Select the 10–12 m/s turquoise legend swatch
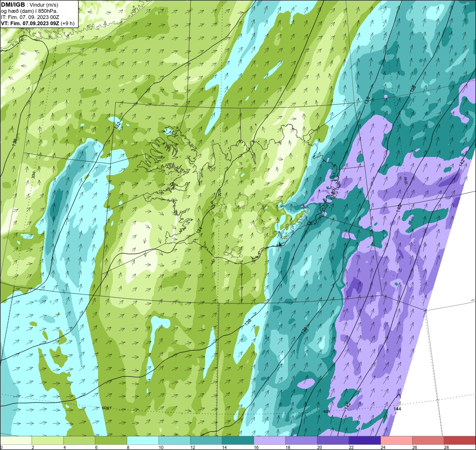Viewport: 476px width, 450px height. pyautogui.click(x=175, y=440)
